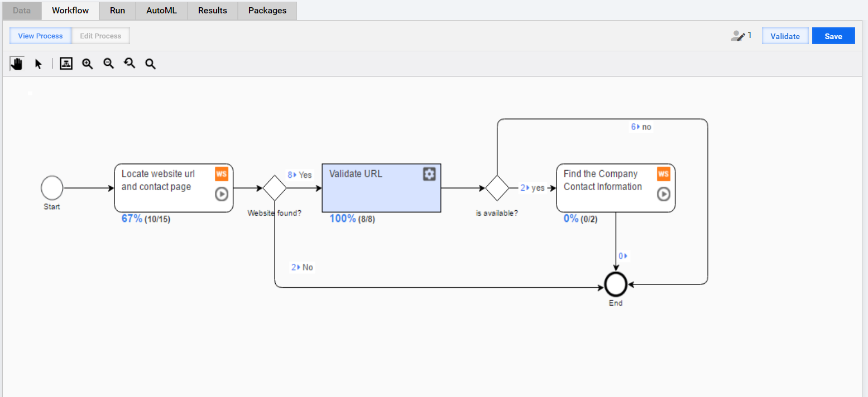Click the plain magnifier zoom icon

pyautogui.click(x=150, y=64)
